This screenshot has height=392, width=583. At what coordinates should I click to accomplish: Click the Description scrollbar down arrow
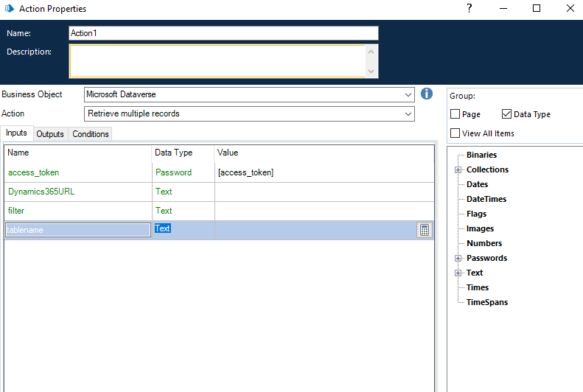coord(371,71)
